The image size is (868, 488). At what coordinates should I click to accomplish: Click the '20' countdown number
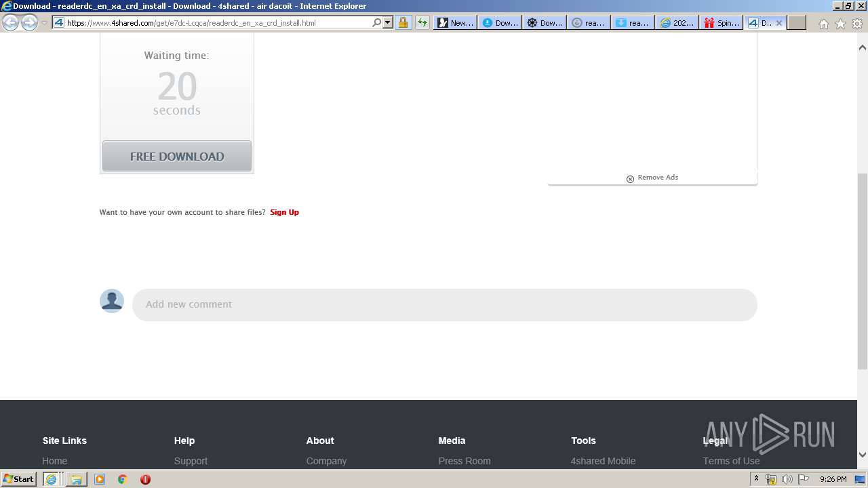tap(177, 86)
